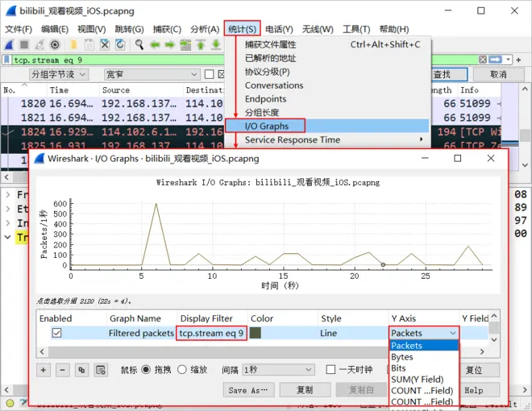532x411 pixels.
Task: Restart the current capture icon
Action: [x=39, y=45]
